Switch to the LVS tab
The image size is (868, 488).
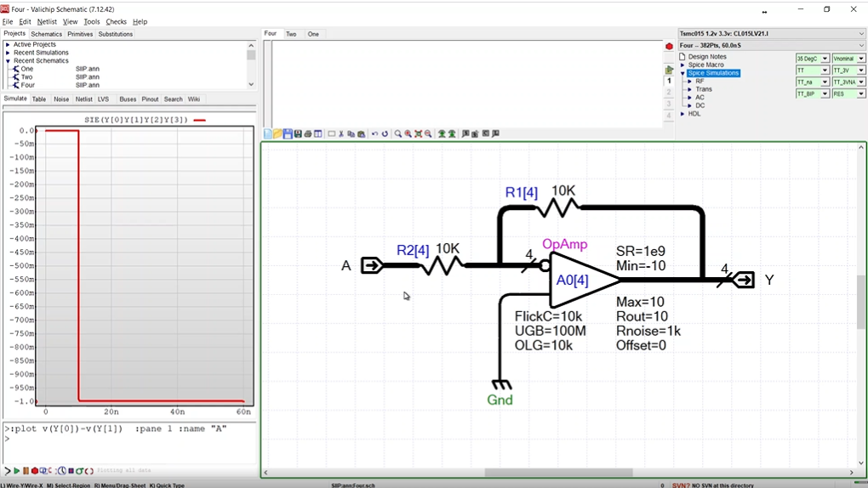click(103, 99)
